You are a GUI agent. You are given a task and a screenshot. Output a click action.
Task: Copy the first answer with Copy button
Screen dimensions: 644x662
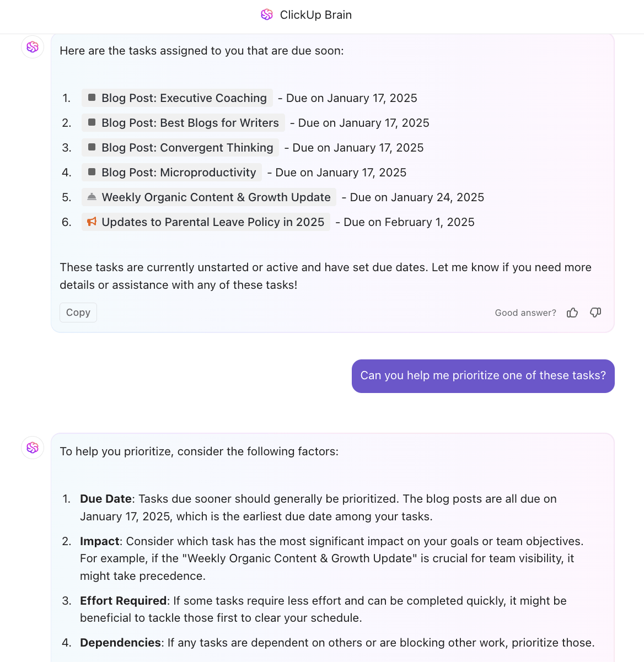[x=78, y=313]
